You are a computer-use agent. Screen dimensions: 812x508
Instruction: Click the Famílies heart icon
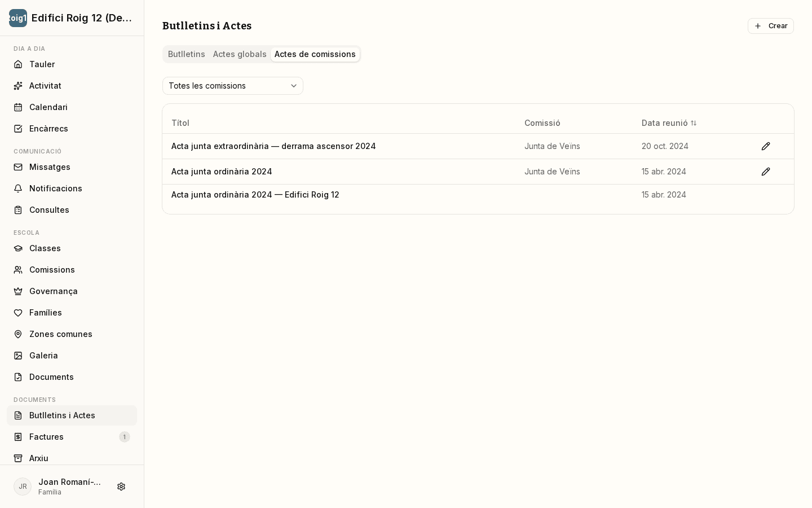point(18,313)
